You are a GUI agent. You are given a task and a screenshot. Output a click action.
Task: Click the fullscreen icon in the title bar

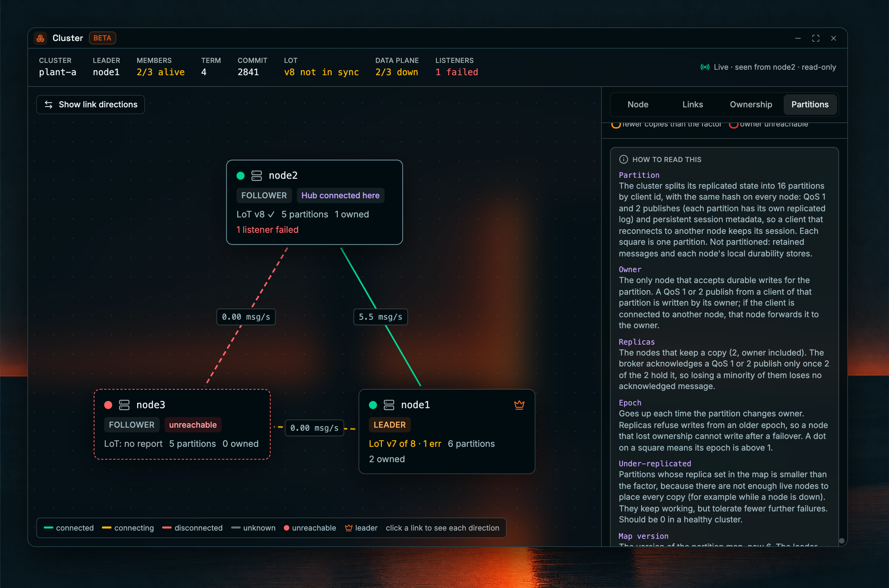pyautogui.click(x=816, y=38)
